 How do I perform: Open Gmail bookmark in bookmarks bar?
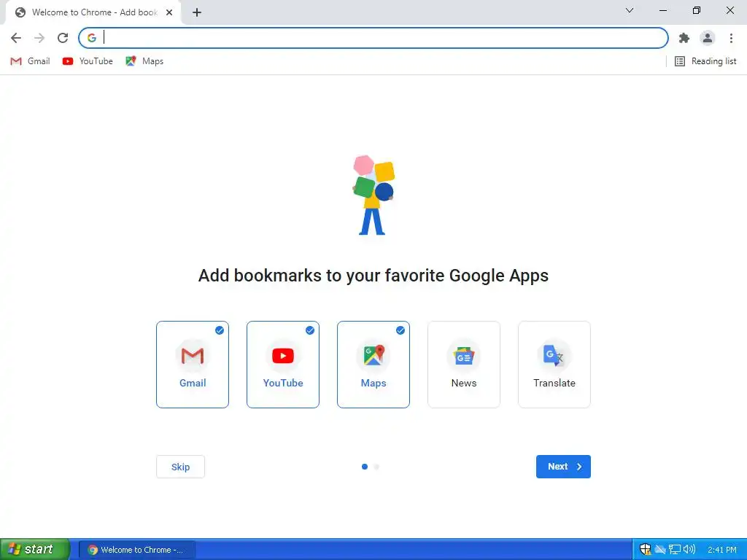click(30, 61)
